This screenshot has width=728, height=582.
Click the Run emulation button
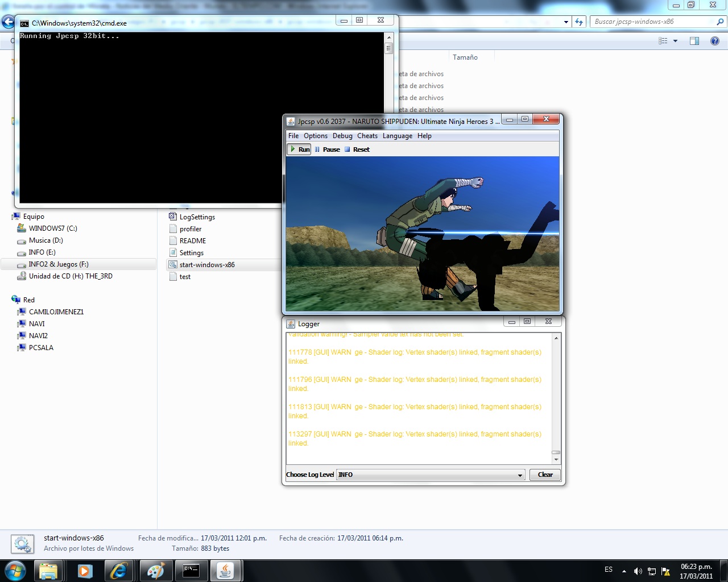click(300, 149)
